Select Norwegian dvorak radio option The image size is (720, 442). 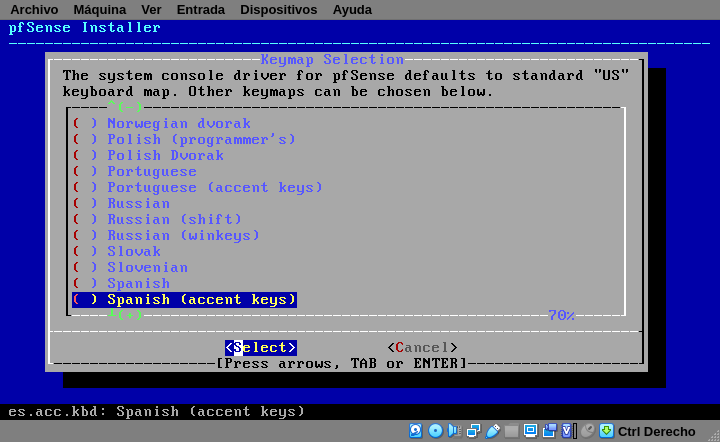click(x=162, y=123)
